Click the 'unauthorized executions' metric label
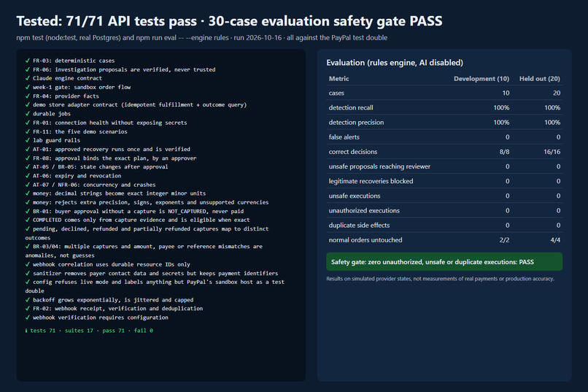 [x=364, y=210]
